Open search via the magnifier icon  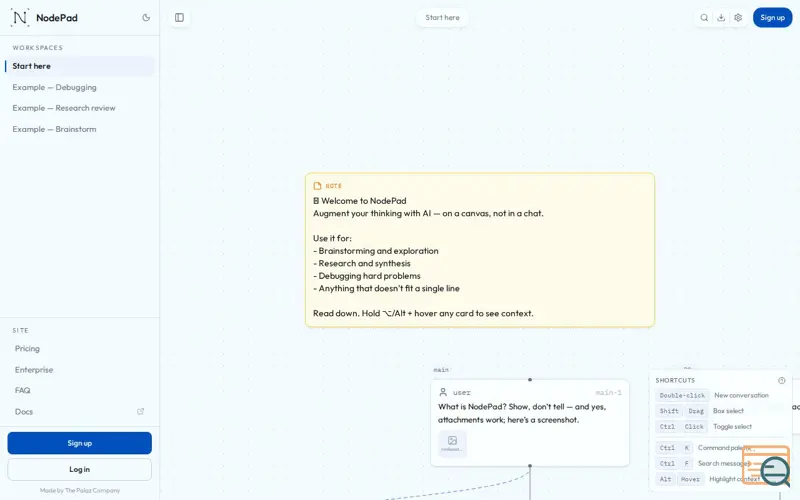click(x=704, y=17)
